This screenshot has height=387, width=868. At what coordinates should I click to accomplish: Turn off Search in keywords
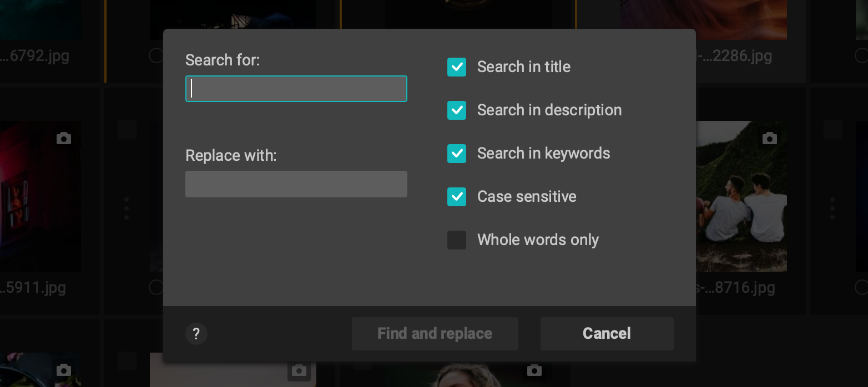pyautogui.click(x=457, y=154)
